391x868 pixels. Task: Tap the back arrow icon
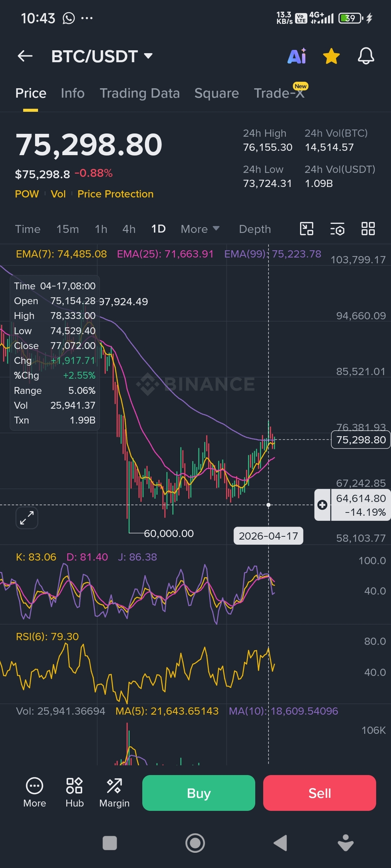click(x=25, y=56)
